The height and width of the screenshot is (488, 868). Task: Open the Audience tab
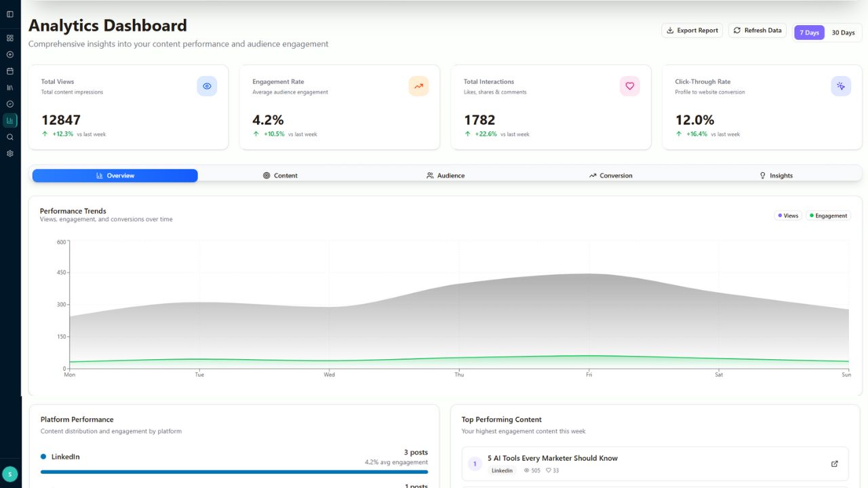[x=446, y=176]
